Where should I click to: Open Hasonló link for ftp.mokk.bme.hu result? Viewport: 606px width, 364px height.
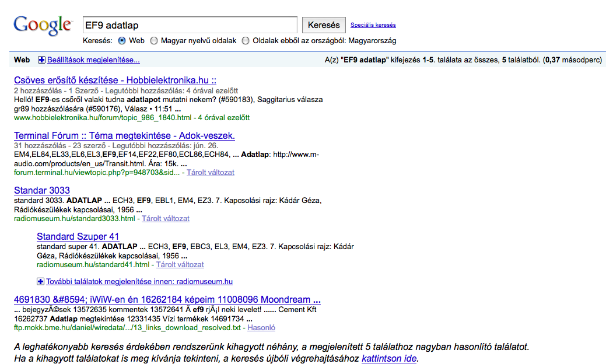tap(261, 328)
